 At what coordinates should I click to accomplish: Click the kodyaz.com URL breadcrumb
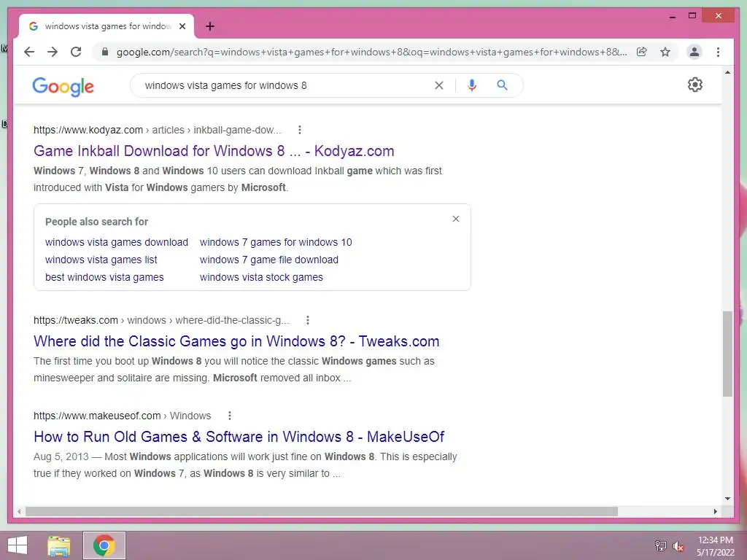coord(158,130)
